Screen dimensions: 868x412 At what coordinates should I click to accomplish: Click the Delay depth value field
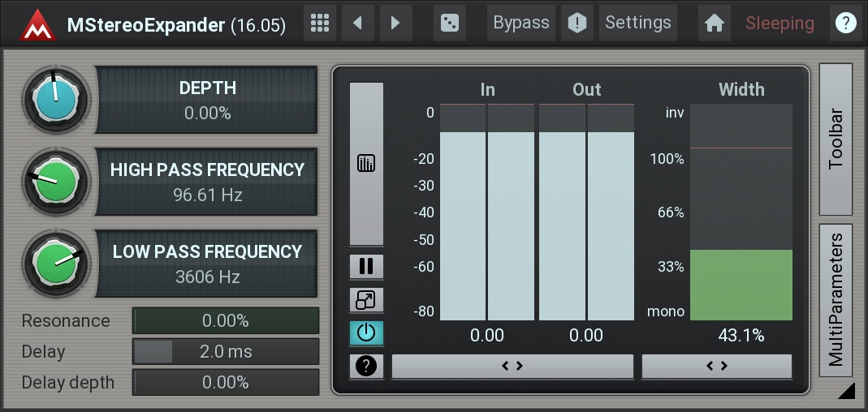pyautogui.click(x=226, y=382)
